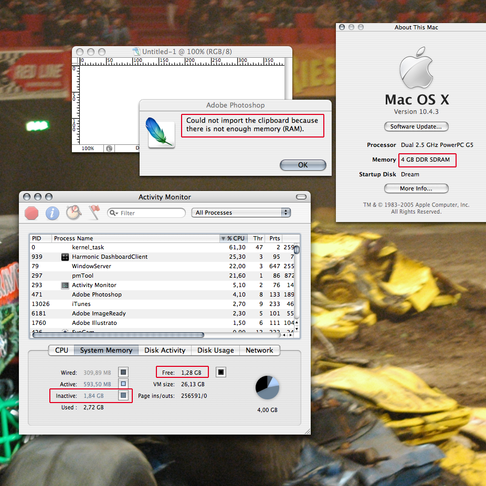The image size is (486, 486).
Task: Click the Prts column header
Action: click(x=274, y=238)
